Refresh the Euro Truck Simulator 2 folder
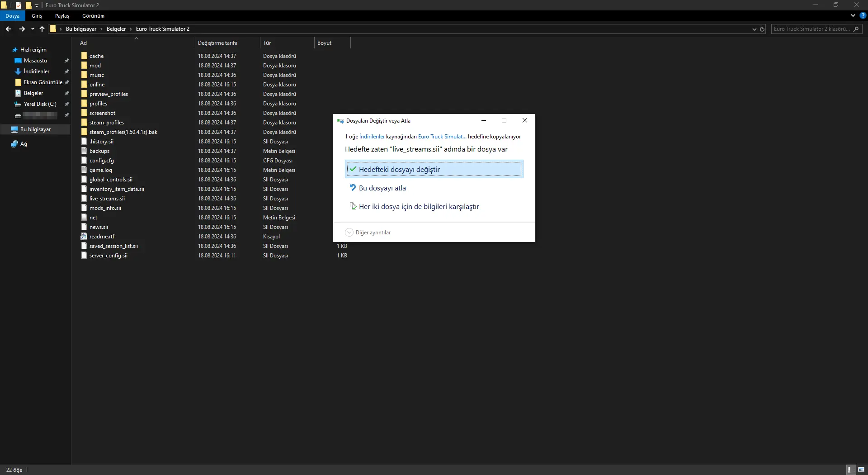This screenshot has height=475, width=868. click(762, 29)
